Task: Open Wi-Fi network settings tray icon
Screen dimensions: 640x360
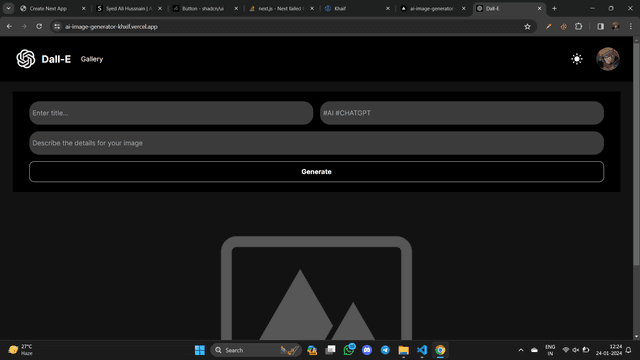Action: [566, 350]
